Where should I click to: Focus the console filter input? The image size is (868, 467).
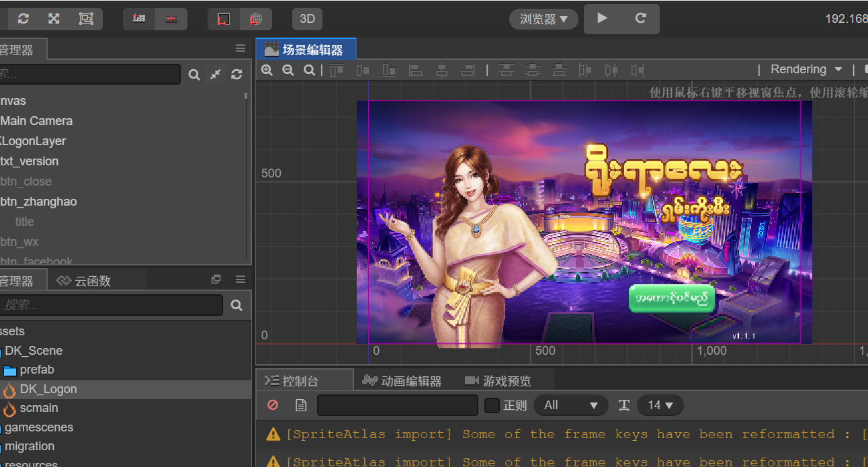(x=398, y=405)
